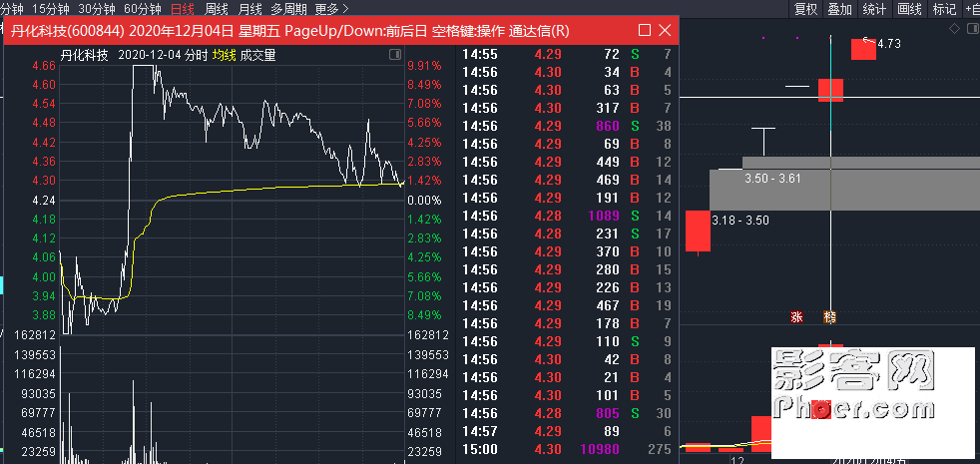Click the 162812 volume axis label on right

(x=428, y=335)
